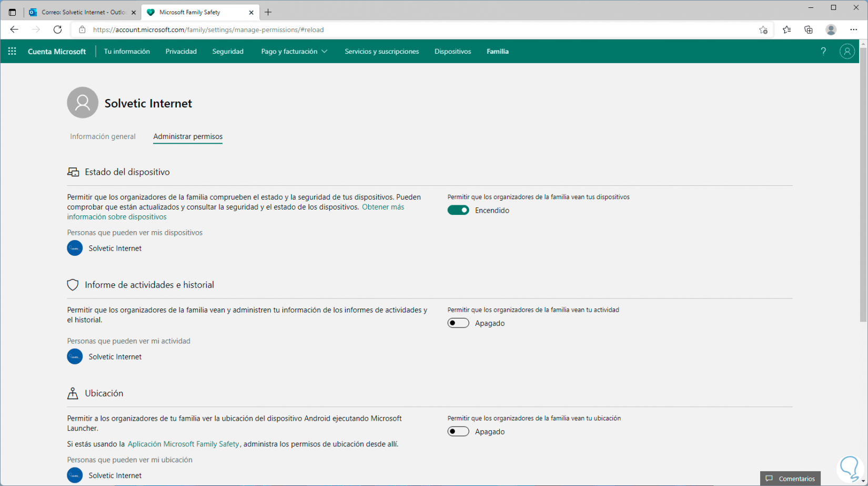Viewport: 868px width, 486px height.
Task: Minimize the Edge browser window
Action: 812,7
